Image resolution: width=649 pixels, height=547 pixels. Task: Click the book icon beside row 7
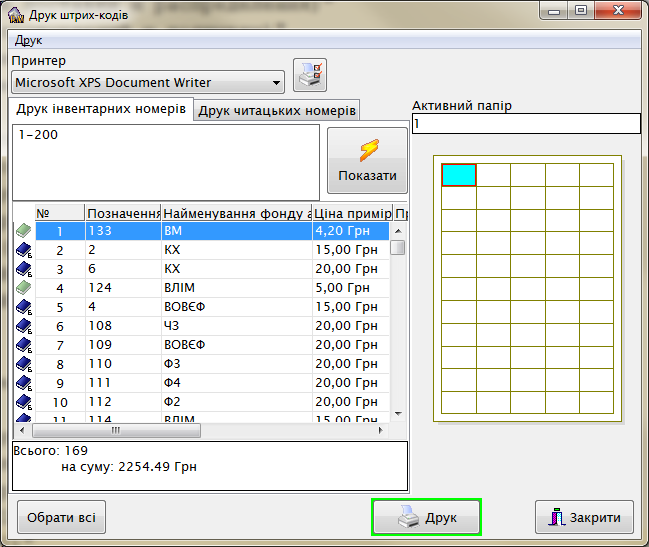[x=23, y=345]
